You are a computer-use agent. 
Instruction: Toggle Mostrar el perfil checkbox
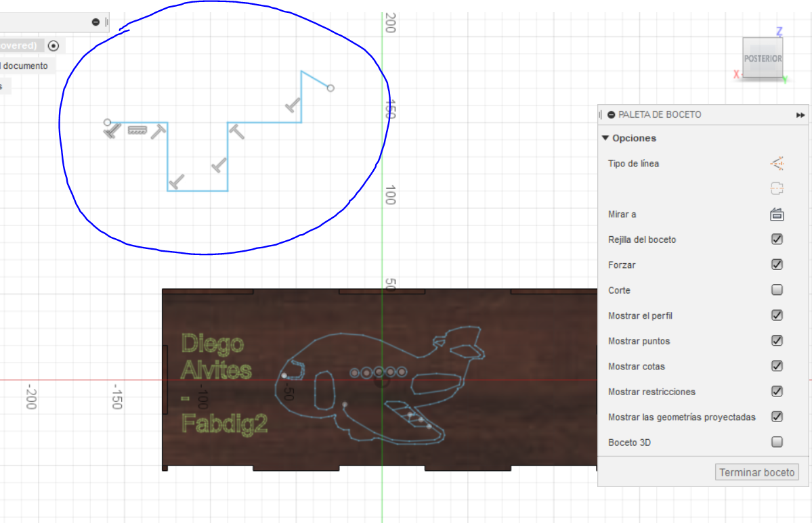point(777,315)
